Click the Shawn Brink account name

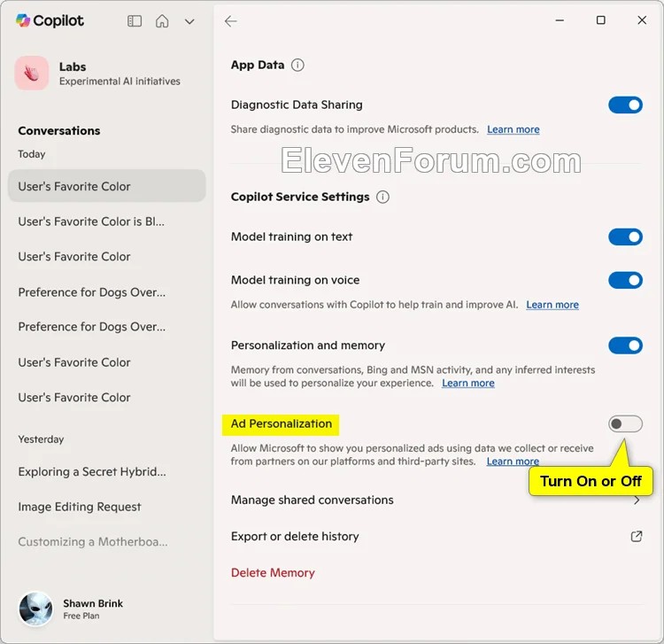click(93, 603)
